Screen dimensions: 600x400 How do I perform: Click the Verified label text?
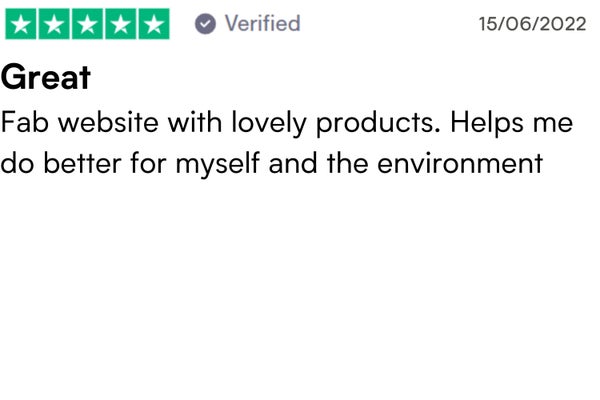[262, 23]
